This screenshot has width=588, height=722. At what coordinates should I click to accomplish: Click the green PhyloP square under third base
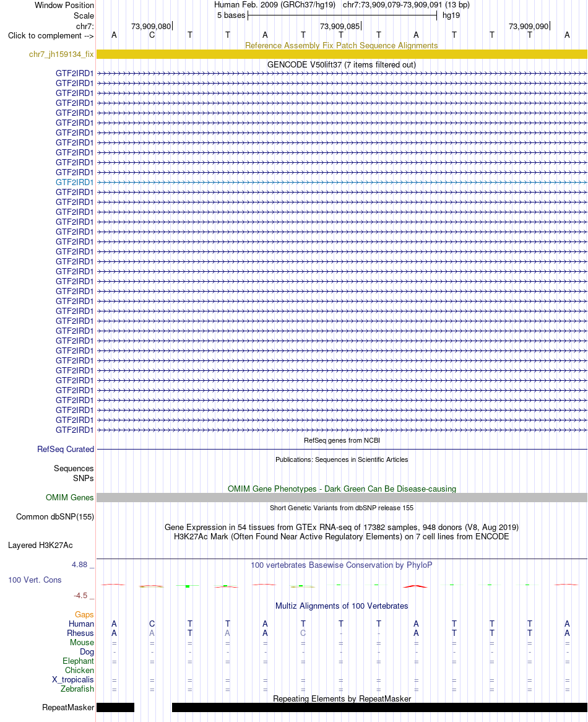[x=188, y=586]
